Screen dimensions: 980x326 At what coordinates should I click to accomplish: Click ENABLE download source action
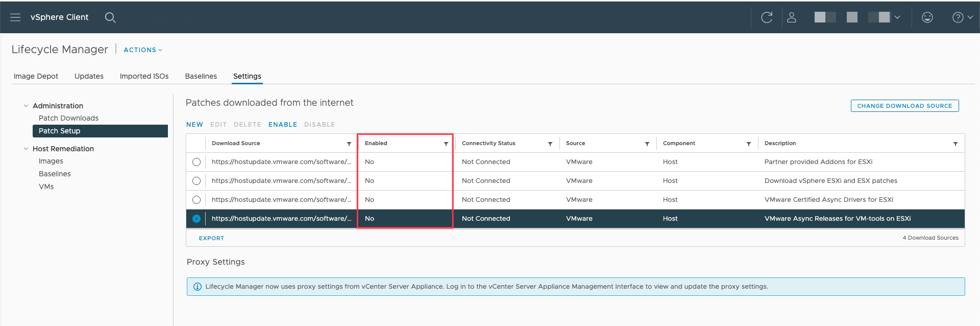[x=283, y=125]
